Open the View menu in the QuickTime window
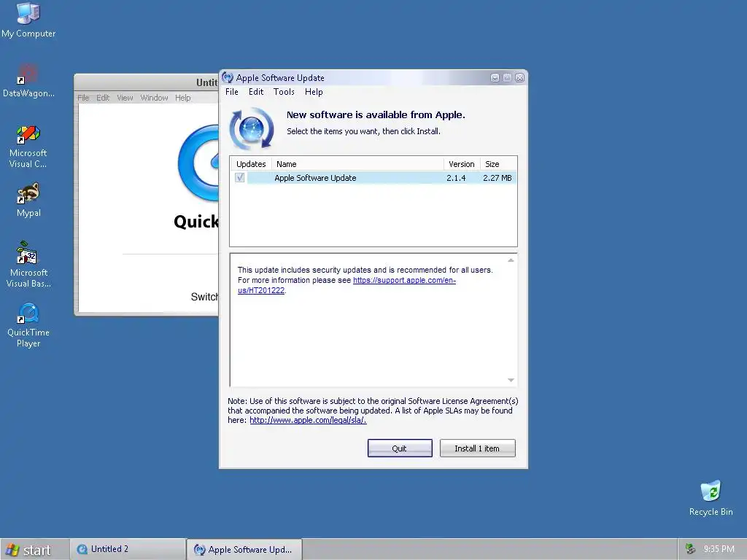This screenshot has width=747, height=560. pyautogui.click(x=125, y=98)
